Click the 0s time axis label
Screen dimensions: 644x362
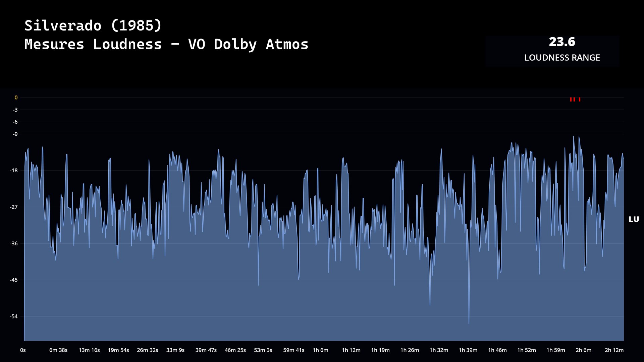click(23, 350)
